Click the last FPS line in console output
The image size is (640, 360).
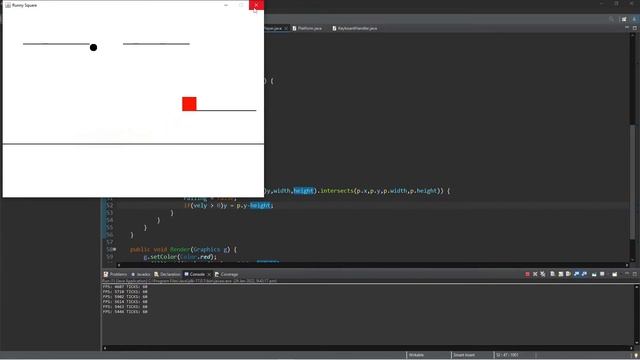[x=125, y=311]
